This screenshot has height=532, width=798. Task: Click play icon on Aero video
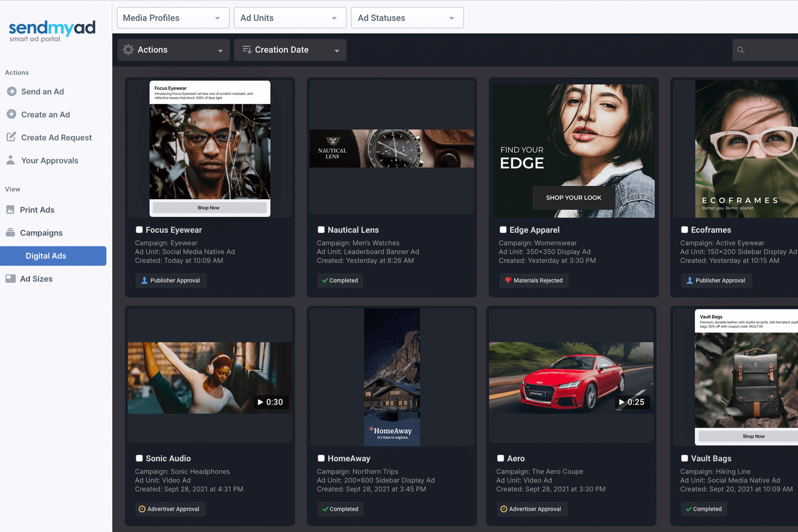pos(622,402)
